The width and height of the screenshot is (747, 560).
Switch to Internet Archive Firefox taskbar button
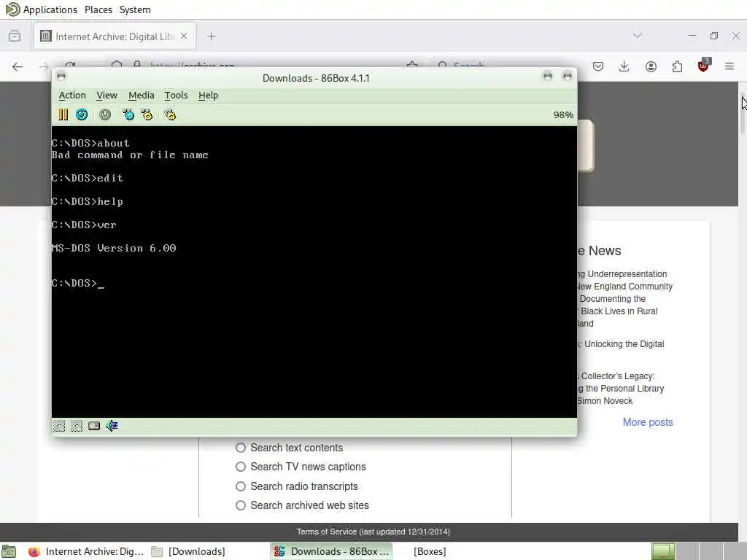86,551
